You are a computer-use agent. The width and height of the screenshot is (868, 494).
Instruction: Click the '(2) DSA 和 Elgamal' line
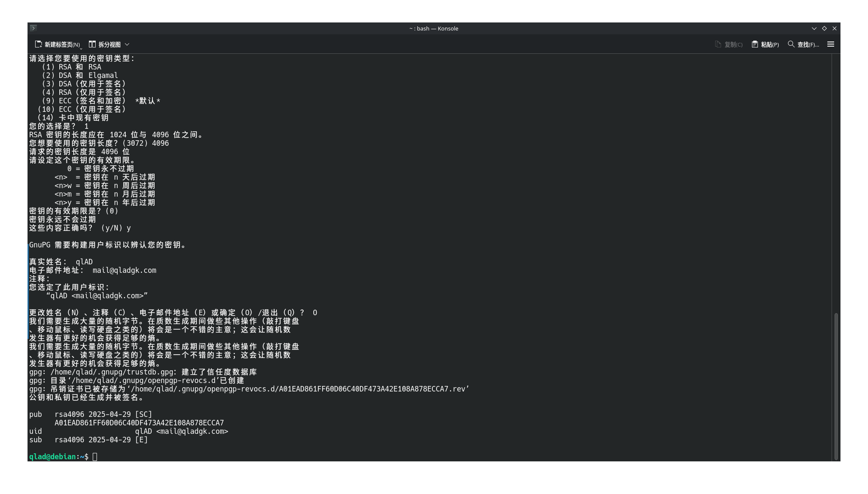80,75
